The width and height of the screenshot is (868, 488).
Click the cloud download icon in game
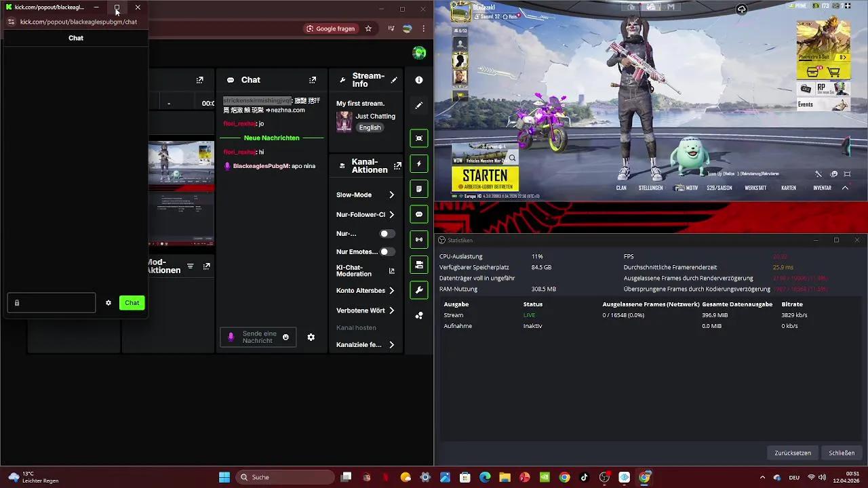[742, 9]
